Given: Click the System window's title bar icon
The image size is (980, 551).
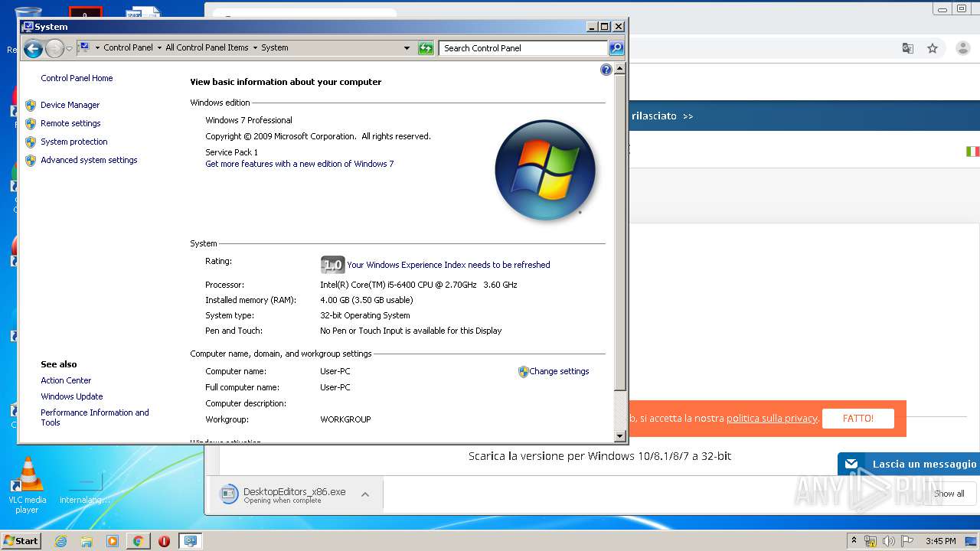Looking at the screenshot, I should click(x=28, y=27).
